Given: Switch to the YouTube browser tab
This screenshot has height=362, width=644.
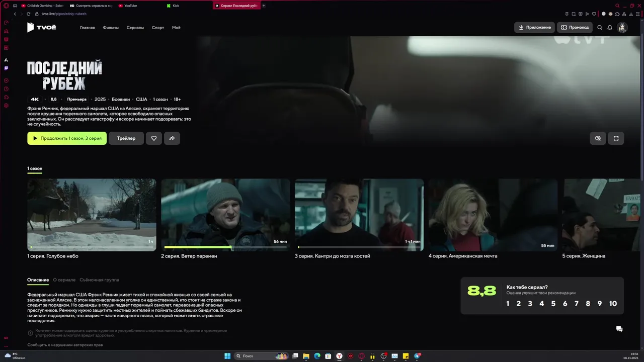Looking at the screenshot, I should [x=140, y=6].
